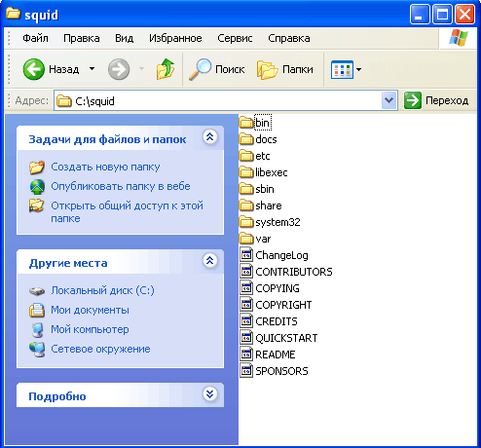The width and height of the screenshot is (481, 448).
Task: Click the Views grid icon
Action: [x=342, y=69]
